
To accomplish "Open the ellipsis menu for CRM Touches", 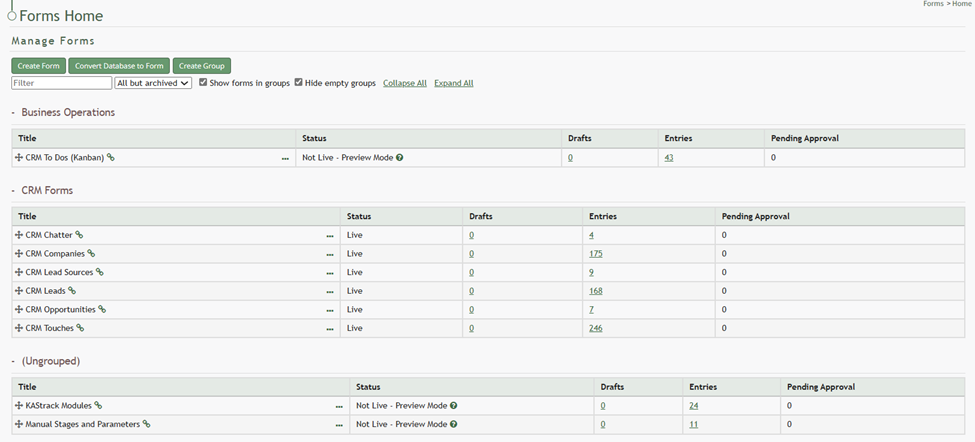I will 330,329.
